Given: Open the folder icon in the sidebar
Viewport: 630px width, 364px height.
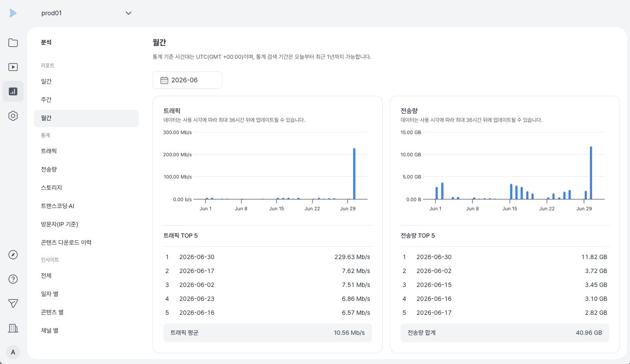Looking at the screenshot, I should [13, 43].
